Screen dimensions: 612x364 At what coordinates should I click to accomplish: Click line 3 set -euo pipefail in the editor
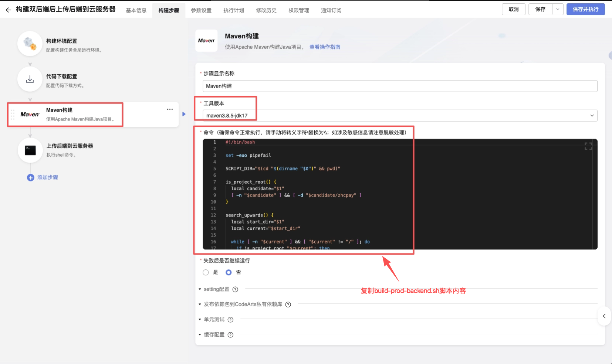(x=248, y=155)
